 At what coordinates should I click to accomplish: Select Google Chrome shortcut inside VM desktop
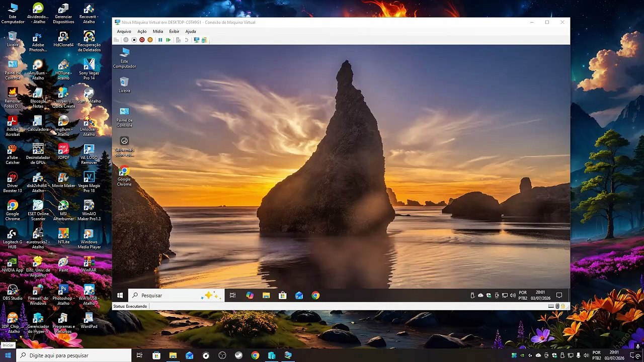124,176
